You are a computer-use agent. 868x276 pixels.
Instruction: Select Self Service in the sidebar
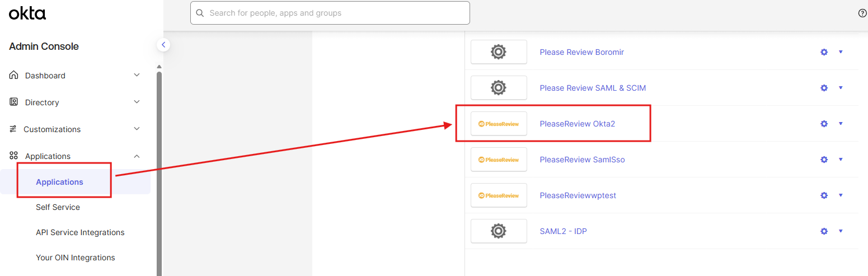point(58,207)
